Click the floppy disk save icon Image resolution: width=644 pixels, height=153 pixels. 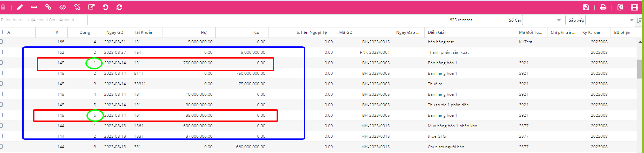pos(586,7)
